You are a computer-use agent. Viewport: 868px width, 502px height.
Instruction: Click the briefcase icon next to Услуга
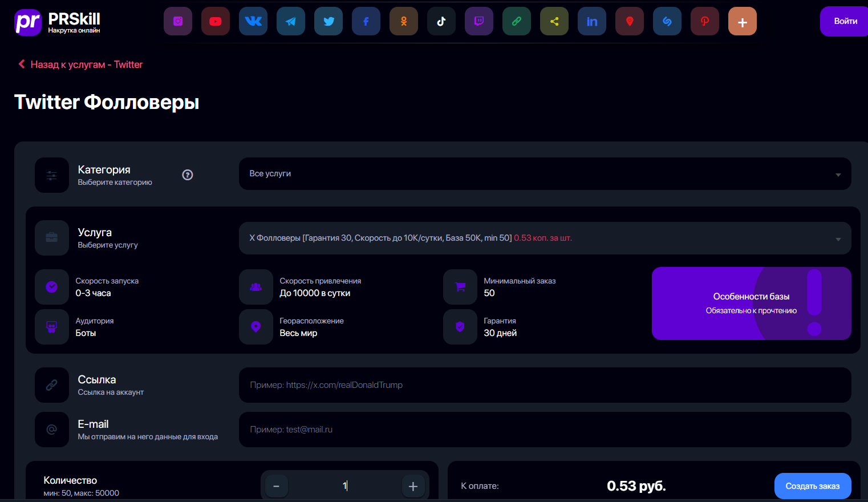(x=52, y=238)
